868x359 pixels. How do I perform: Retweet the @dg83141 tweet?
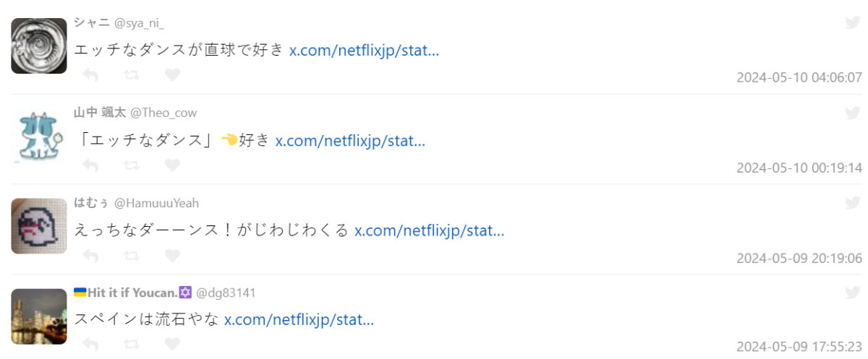pos(131,344)
